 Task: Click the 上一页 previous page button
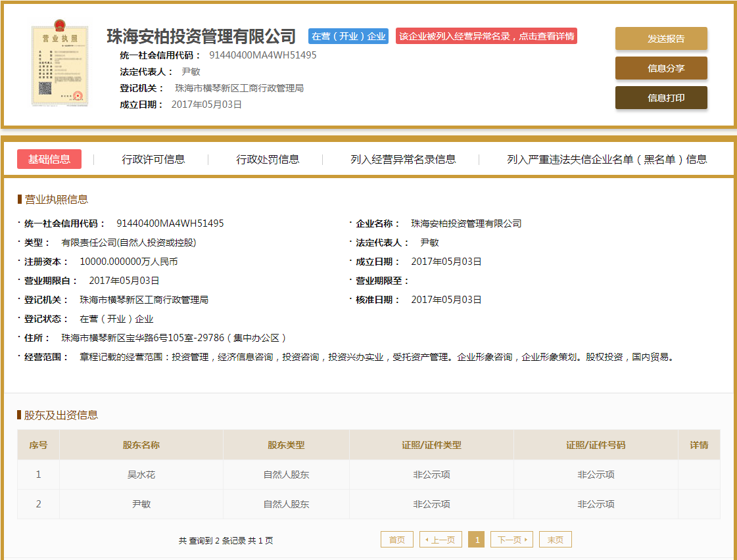tap(440, 540)
